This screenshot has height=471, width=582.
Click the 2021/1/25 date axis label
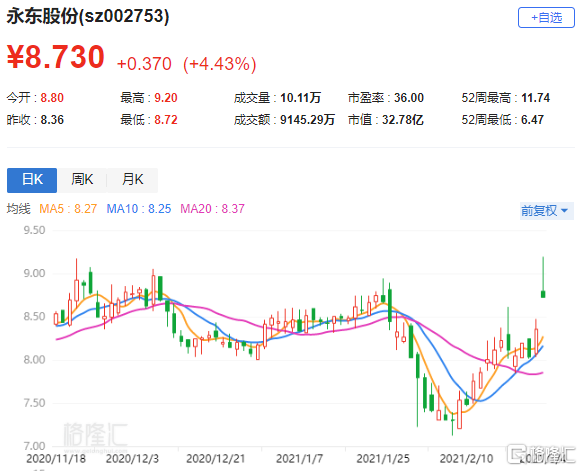pyautogui.click(x=383, y=459)
